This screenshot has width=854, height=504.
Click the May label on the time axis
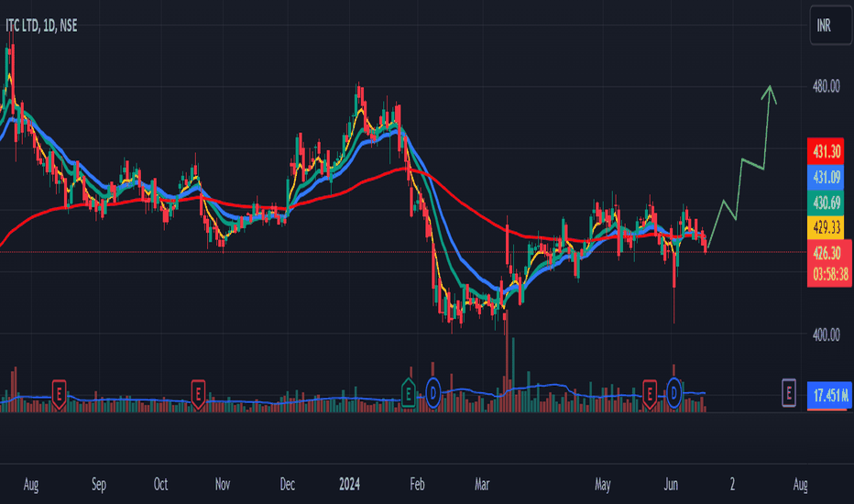602,485
